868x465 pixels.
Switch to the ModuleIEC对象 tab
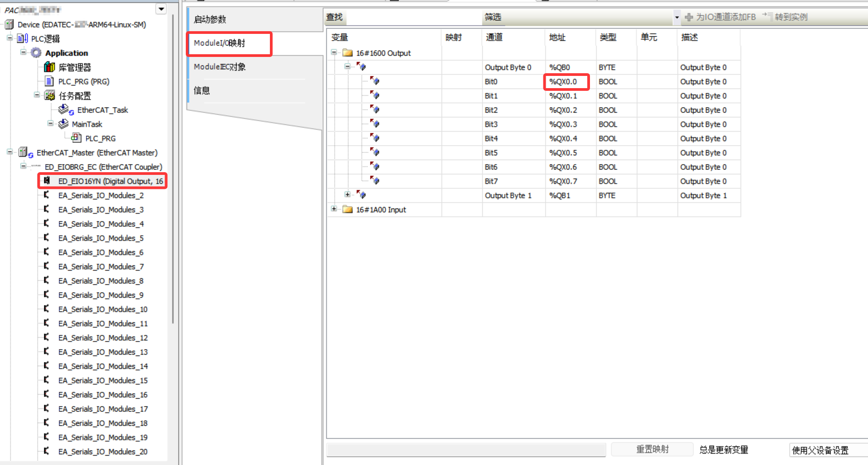220,67
